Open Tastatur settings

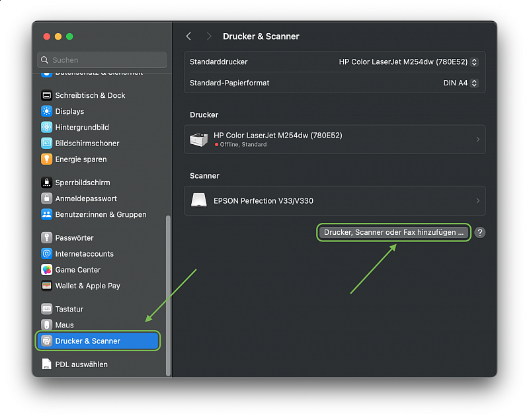pyautogui.click(x=98, y=309)
